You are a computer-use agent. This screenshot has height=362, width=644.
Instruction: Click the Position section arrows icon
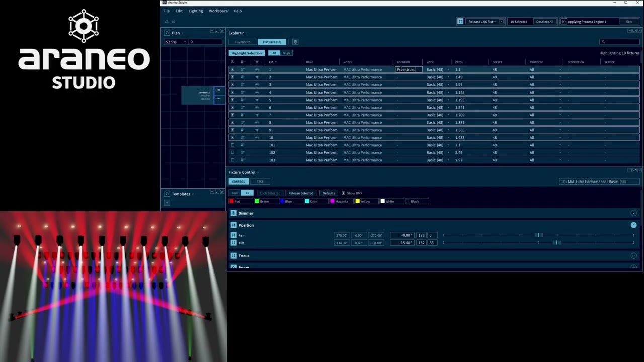click(x=233, y=225)
